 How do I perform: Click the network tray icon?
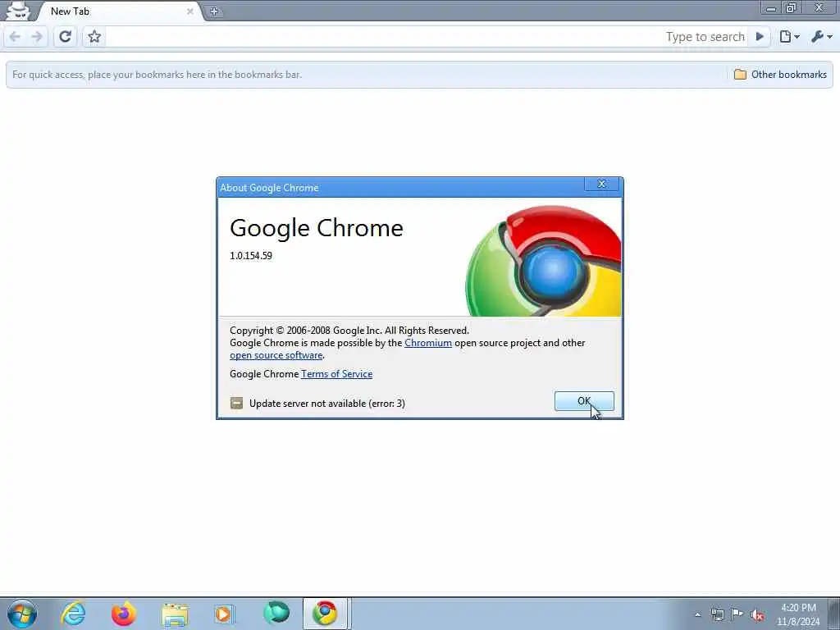[717, 614]
